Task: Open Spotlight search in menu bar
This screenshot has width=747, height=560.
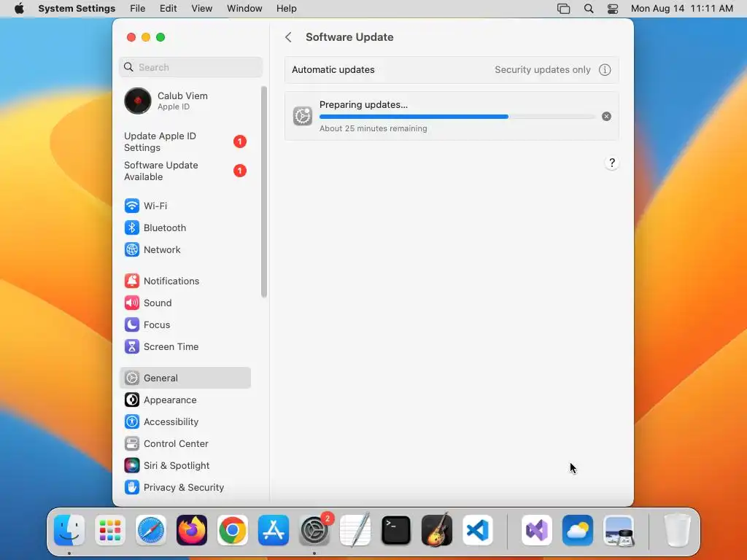Action: [589, 9]
